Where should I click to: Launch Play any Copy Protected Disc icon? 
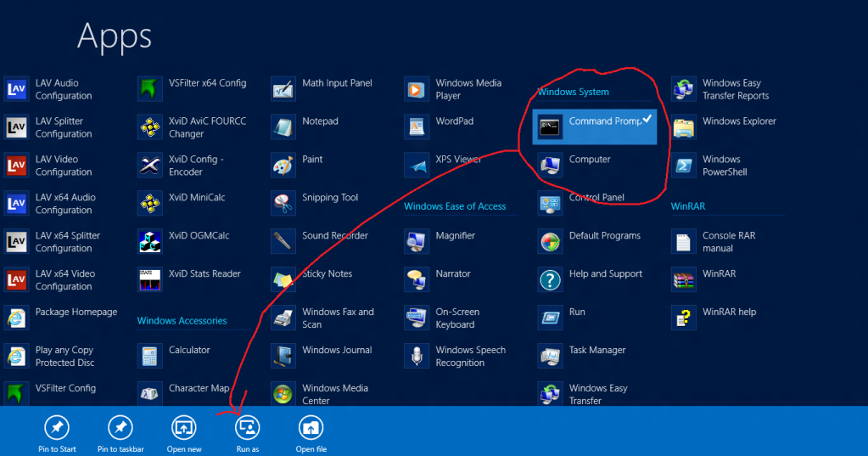(x=16, y=357)
